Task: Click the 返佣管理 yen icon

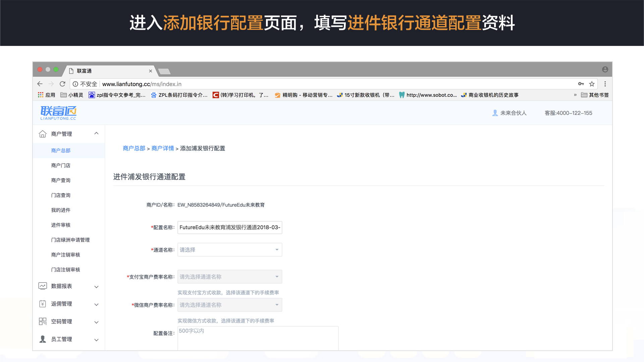Action: [43, 304]
